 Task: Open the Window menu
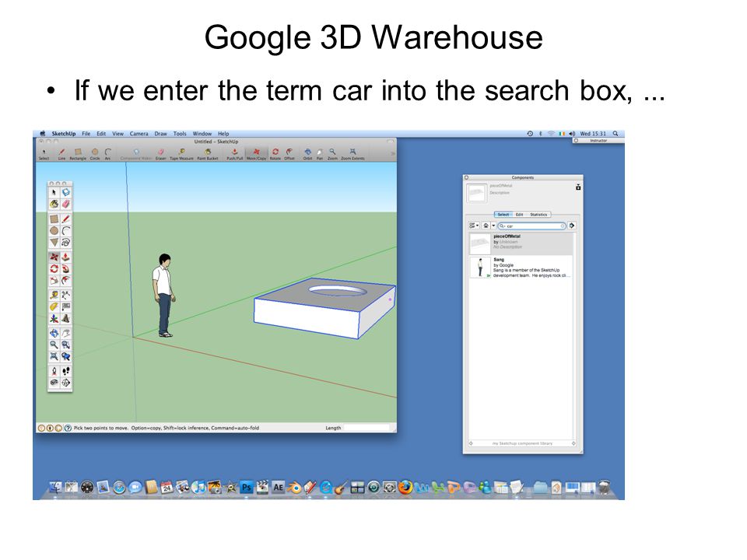(202, 134)
